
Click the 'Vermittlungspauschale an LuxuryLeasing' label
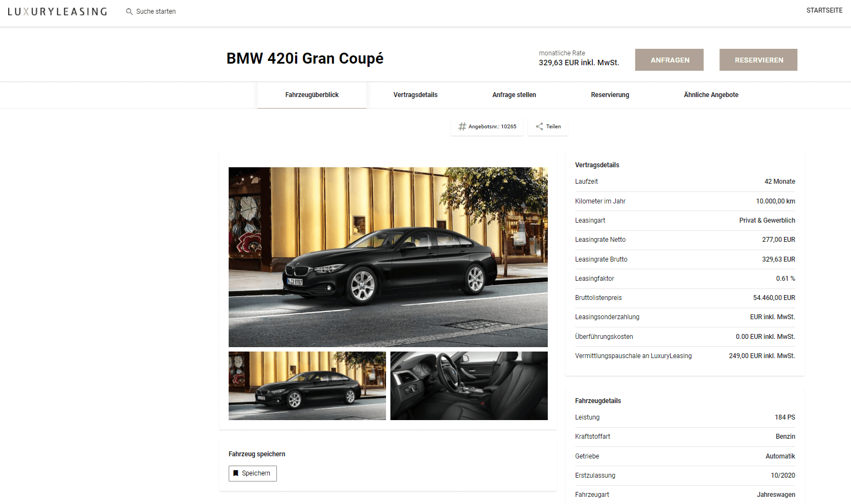633,356
